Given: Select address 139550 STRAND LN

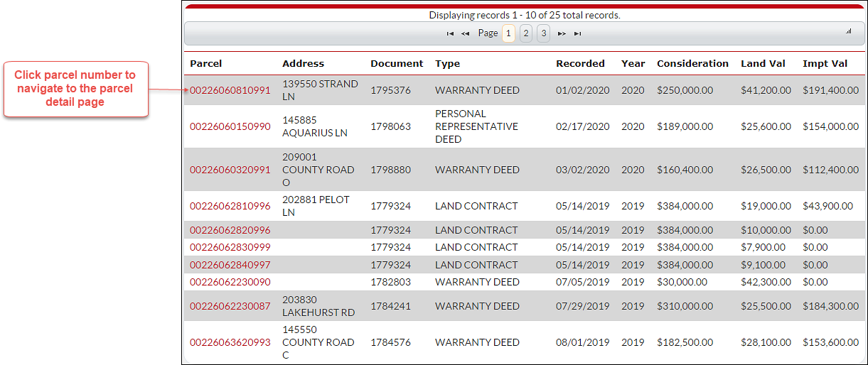Looking at the screenshot, I should (x=320, y=90).
